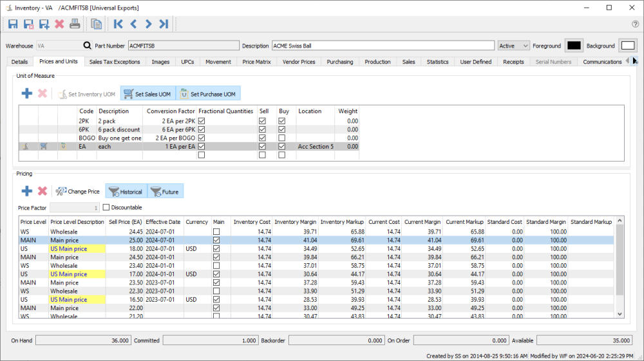Switch to the Vendor Prices tab

(x=299, y=62)
